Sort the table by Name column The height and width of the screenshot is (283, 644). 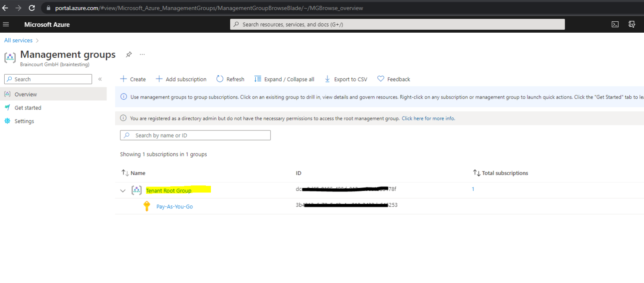tap(133, 173)
